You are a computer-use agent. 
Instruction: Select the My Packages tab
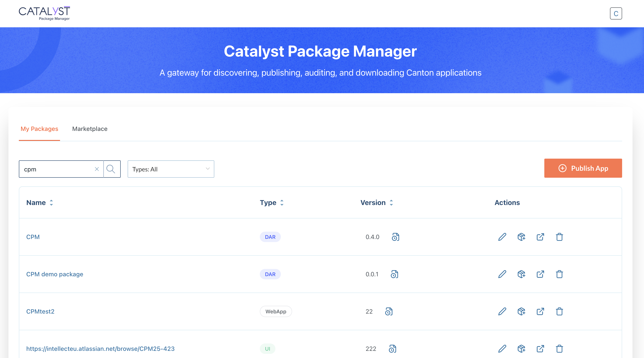point(39,129)
